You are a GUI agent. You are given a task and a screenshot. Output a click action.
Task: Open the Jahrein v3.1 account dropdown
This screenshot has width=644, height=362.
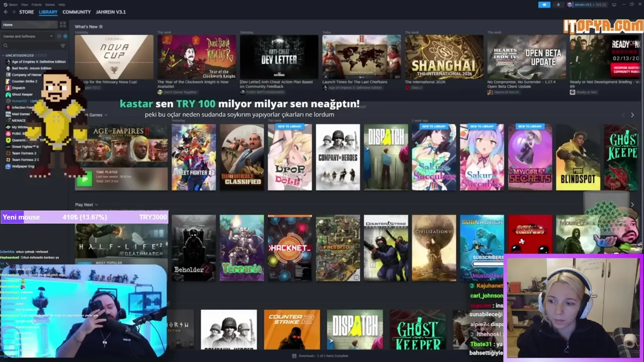588,5
